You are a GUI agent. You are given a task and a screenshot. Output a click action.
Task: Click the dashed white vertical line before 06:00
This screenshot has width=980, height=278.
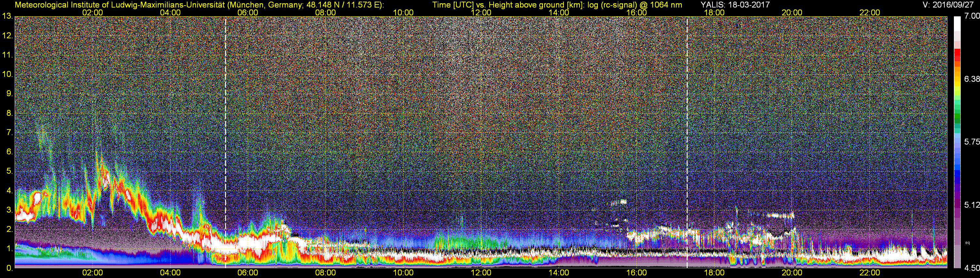pyautogui.click(x=226, y=142)
